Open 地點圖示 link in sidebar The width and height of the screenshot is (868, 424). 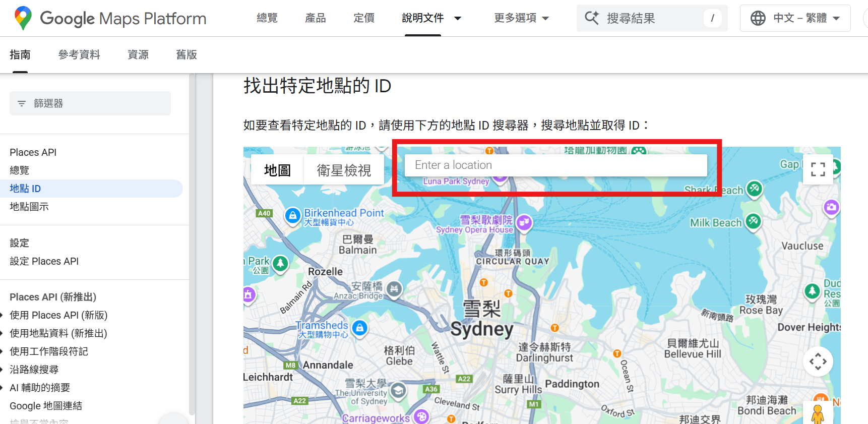tap(29, 207)
